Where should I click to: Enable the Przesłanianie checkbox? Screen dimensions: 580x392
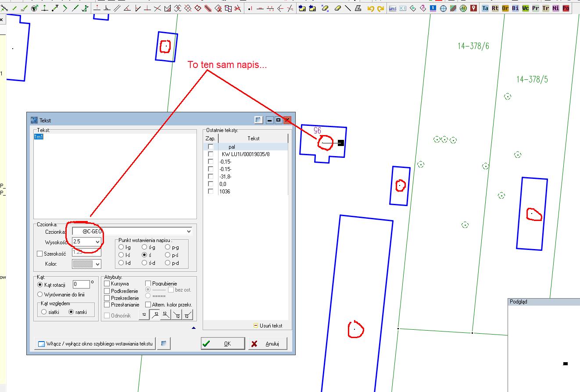(107, 304)
